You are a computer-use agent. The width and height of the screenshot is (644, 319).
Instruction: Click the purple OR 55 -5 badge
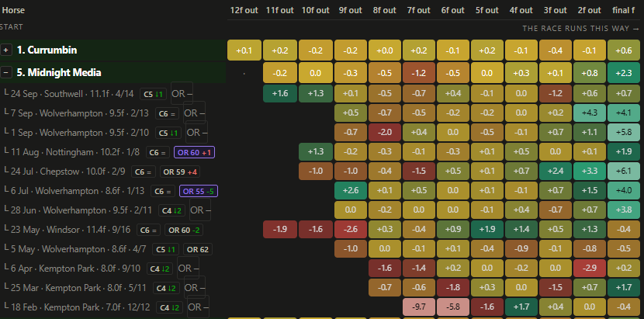[199, 191]
